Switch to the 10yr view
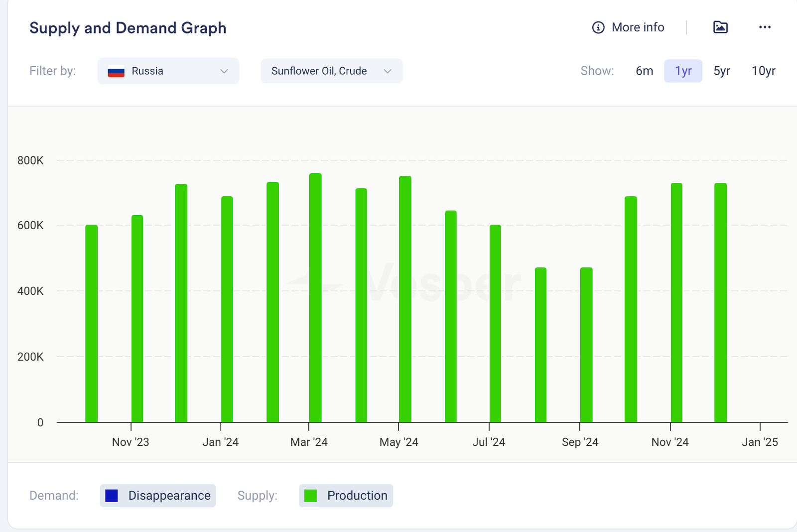Screen dimensions: 797x532 [x=763, y=71]
